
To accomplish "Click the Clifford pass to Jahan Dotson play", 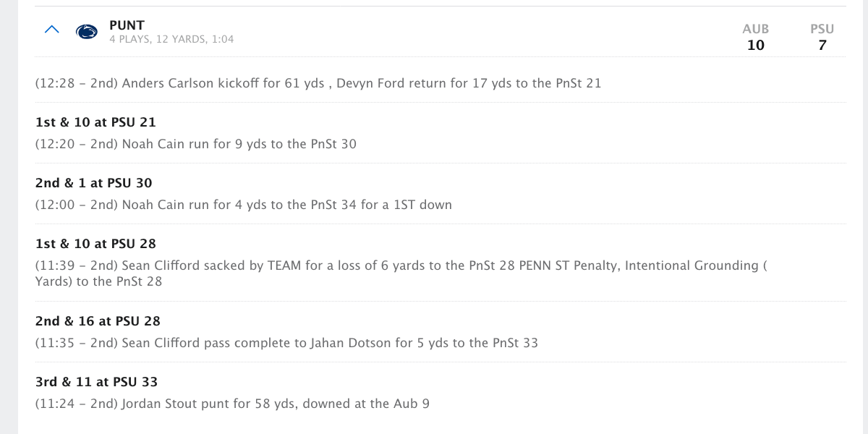I will tap(287, 343).
